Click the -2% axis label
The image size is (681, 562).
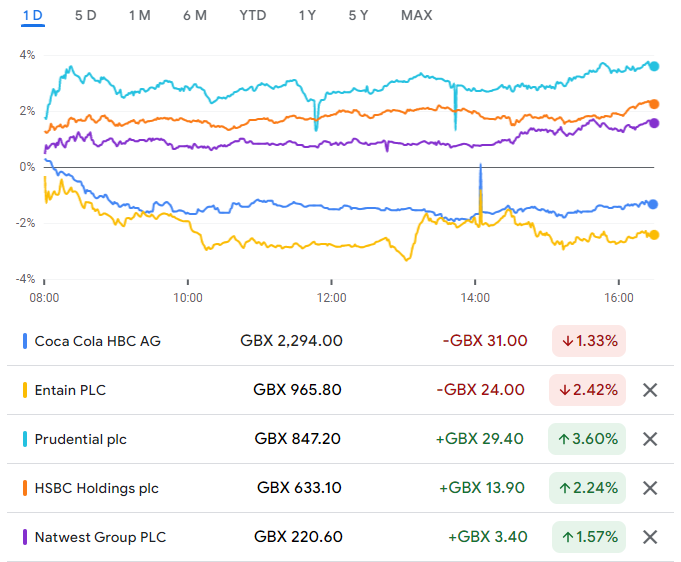[x=26, y=223]
